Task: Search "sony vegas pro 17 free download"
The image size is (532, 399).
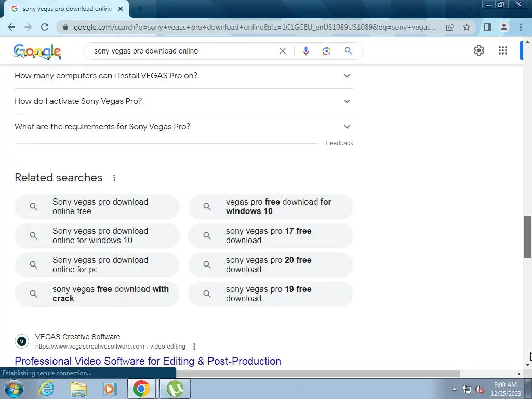Action: [270, 235]
